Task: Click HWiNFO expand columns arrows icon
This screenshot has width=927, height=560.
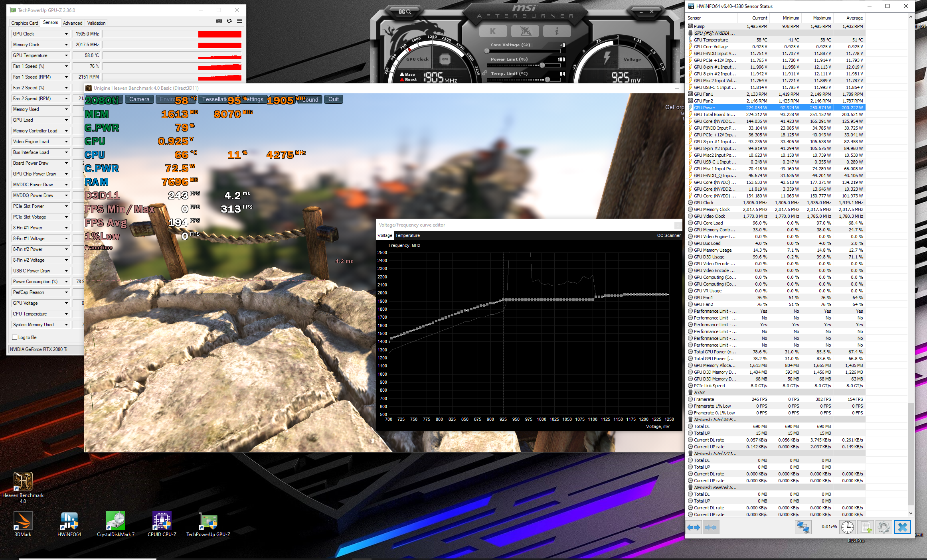Action: pos(694,527)
